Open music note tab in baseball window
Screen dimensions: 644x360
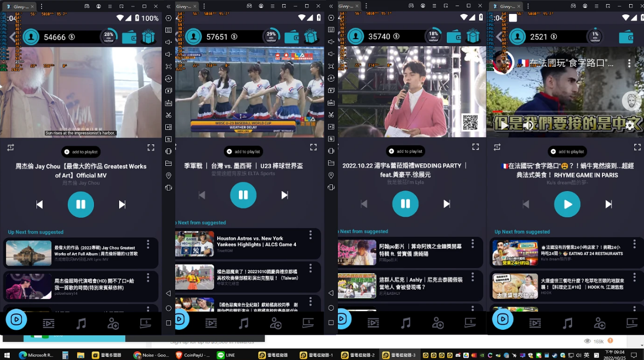243,324
